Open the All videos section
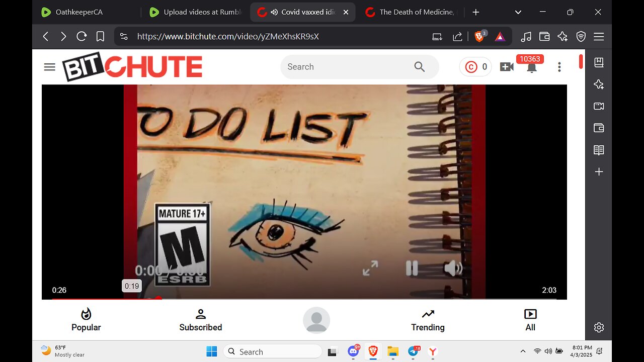Viewport: 644px width, 362px height. (530, 320)
